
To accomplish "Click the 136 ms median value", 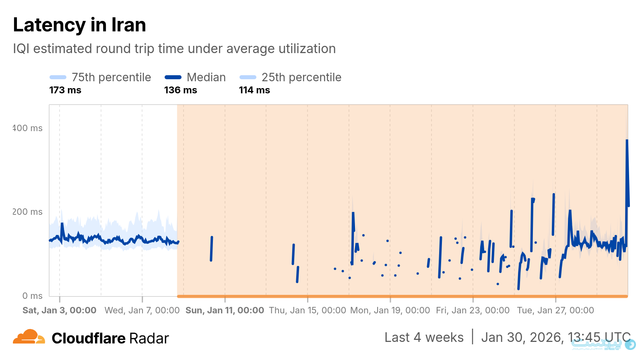I will pyautogui.click(x=180, y=90).
